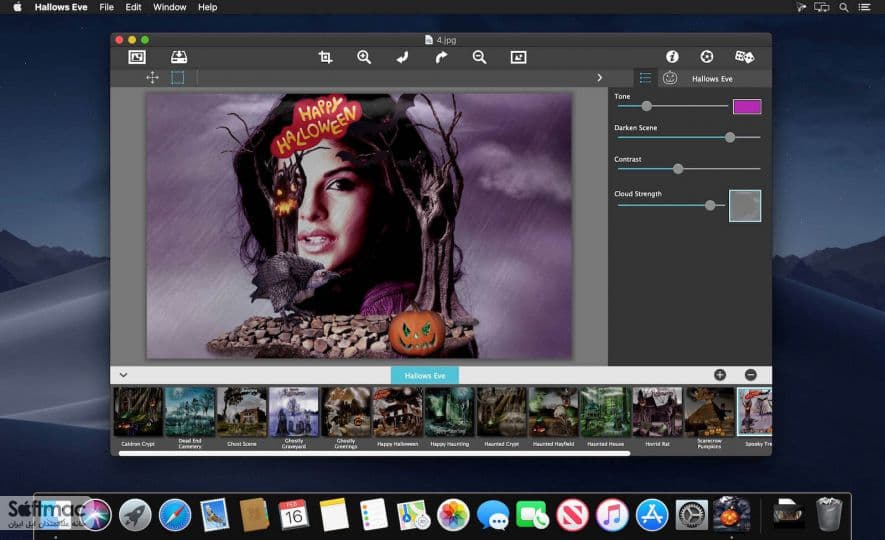The width and height of the screenshot is (885, 540).
Task: Open the Window menu
Action: coord(169,7)
